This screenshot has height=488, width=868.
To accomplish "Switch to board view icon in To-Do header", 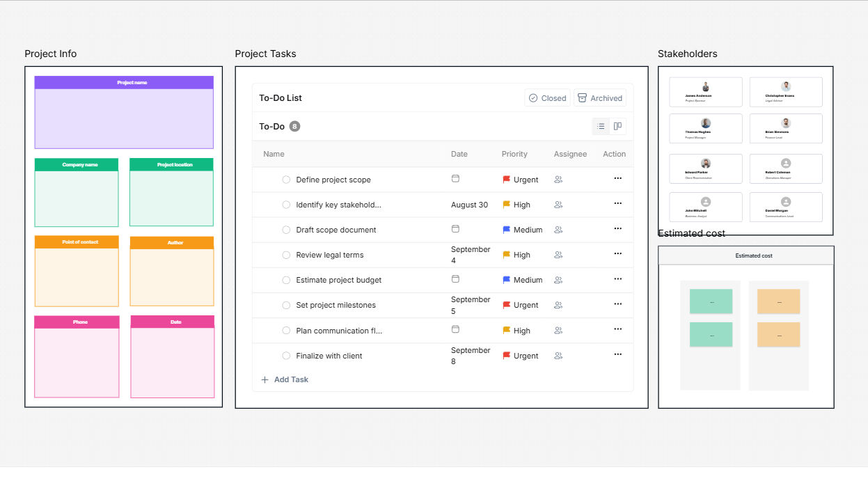I will pyautogui.click(x=617, y=126).
